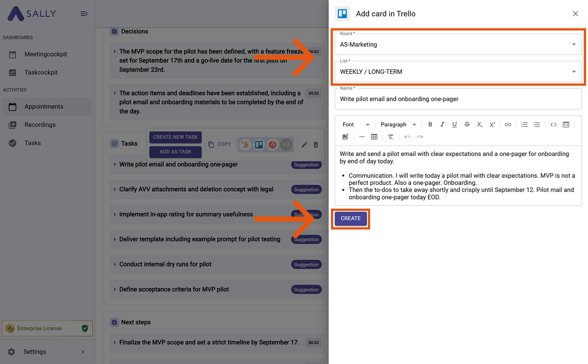The height and width of the screenshot is (364, 588).
Task: Expand Define acceptance criteria task
Action: click(115, 290)
